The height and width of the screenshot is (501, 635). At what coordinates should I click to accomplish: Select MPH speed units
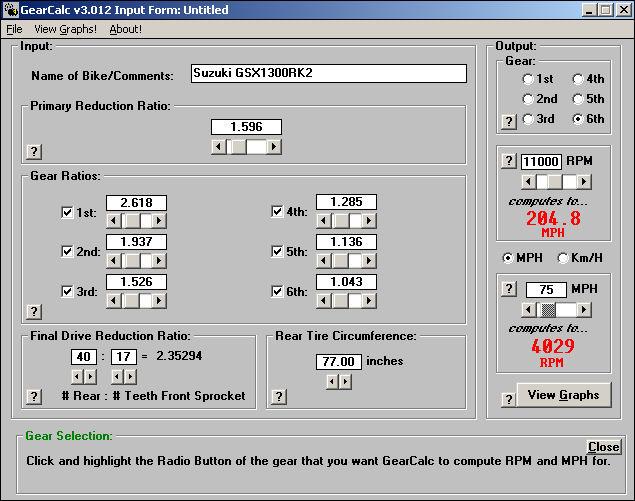[508, 258]
